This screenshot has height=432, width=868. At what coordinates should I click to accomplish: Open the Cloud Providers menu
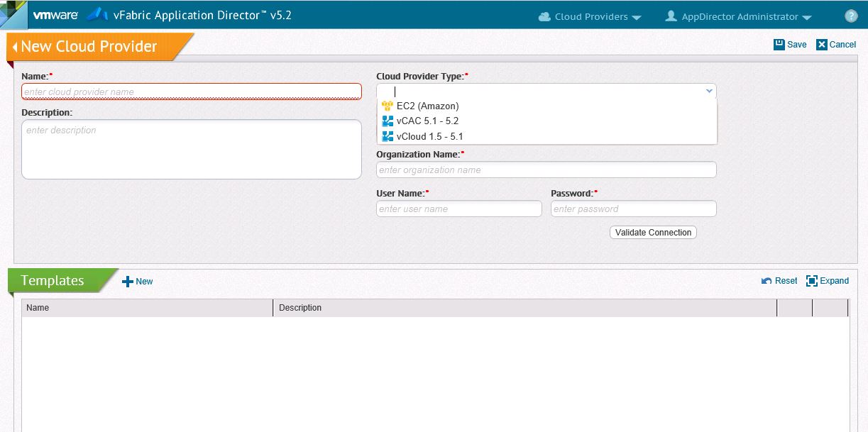[x=590, y=16]
